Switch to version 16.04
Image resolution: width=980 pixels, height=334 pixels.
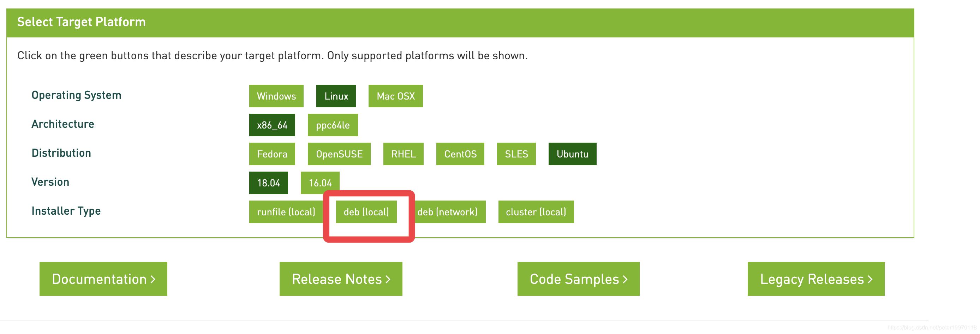[320, 183]
